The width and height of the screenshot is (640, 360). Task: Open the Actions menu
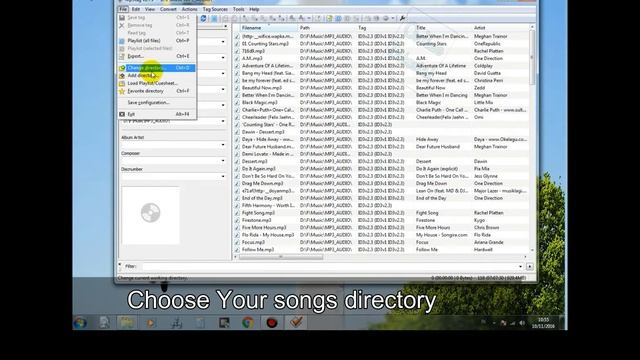189,9
